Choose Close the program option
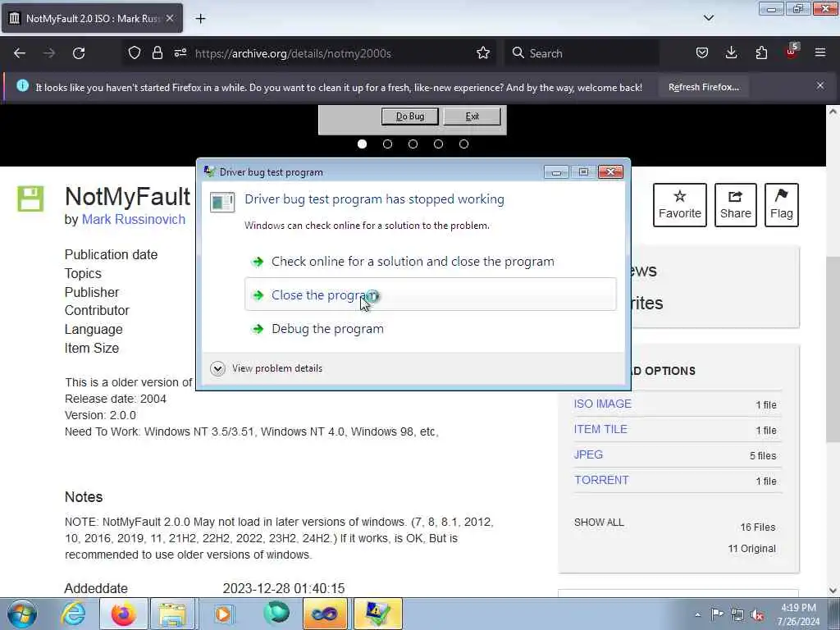Image resolution: width=840 pixels, height=630 pixels. (x=430, y=294)
